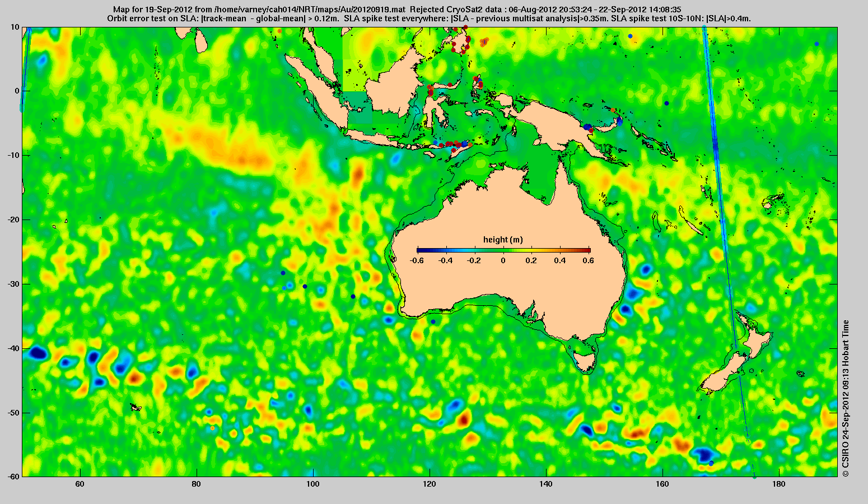This screenshot has height=504, width=868.
Task: Click the longitude axis label 120
Action: click(x=430, y=484)
